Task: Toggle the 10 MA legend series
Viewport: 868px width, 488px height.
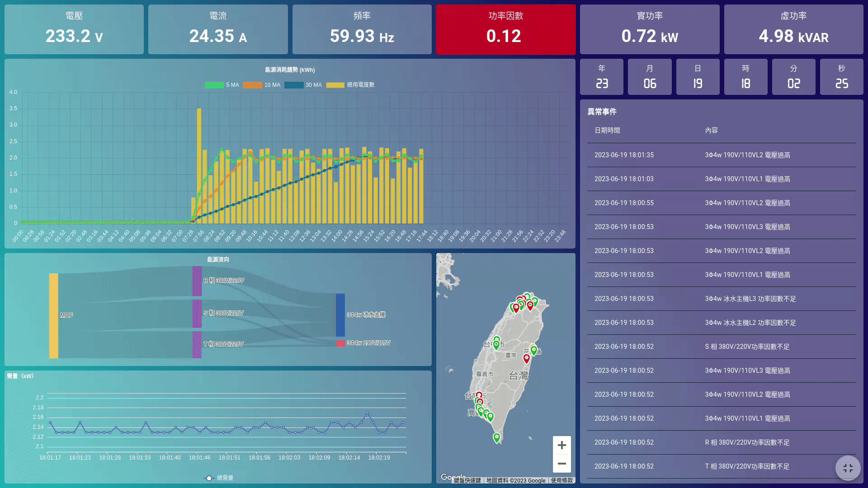Action: [261, 85]
